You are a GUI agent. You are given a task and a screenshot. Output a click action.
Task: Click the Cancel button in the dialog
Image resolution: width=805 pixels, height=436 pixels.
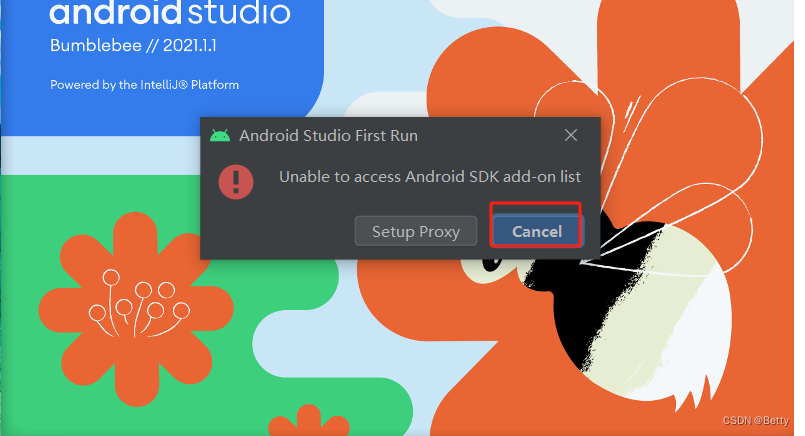point(536,231)
